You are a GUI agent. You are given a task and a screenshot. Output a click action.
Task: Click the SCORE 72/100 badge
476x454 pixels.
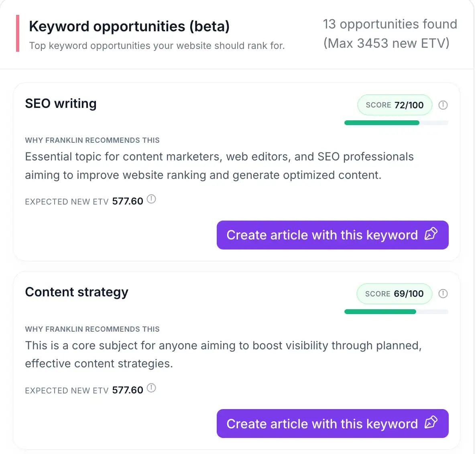click(x=394, y=105)
